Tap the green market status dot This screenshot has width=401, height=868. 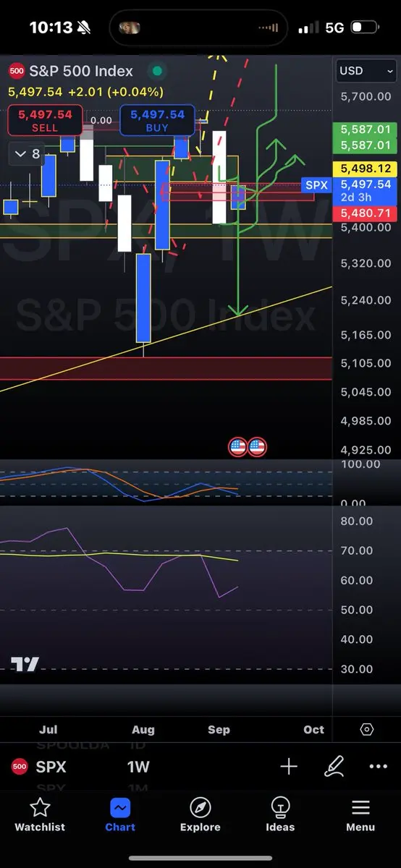point(156,71)
